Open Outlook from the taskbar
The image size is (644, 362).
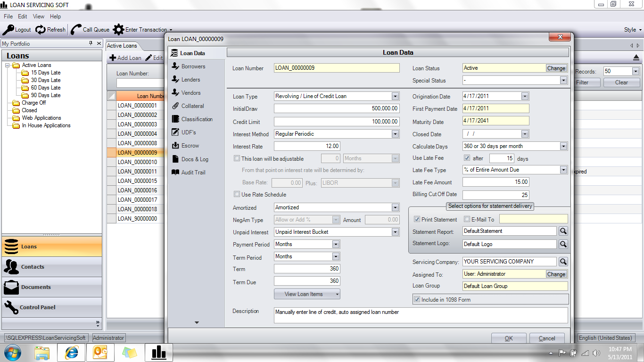(100, 353)
